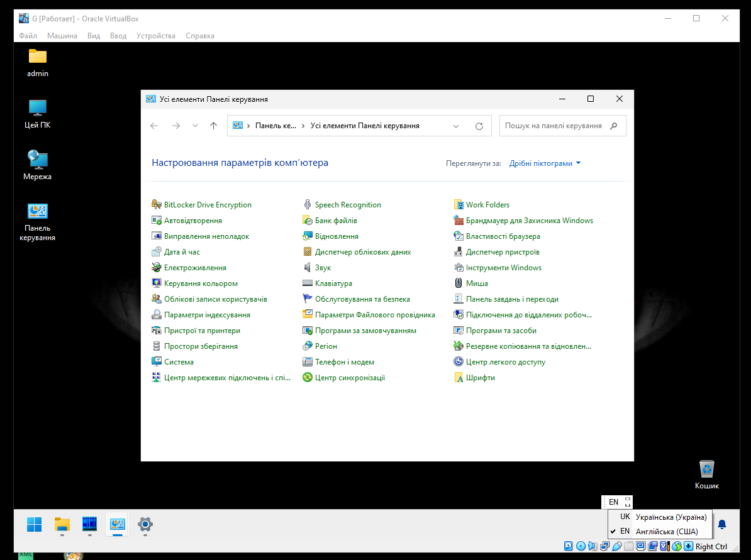Open the BitLocker Drive Encryption icon
Image resolution: width=751 pixels, height=560 pixels.
coord(157,205)
